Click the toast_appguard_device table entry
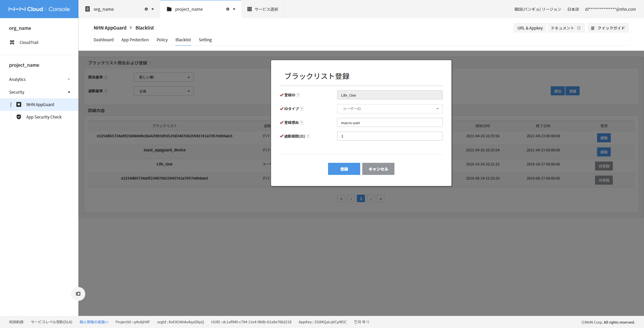This screenshot has height=328, width=644. pyautogui.click(x=164, y=150)
